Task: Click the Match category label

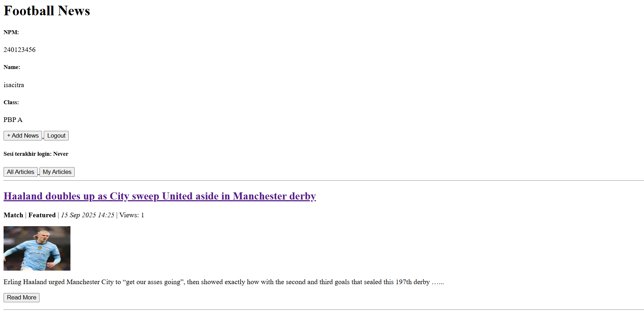Action: (13, 215)
